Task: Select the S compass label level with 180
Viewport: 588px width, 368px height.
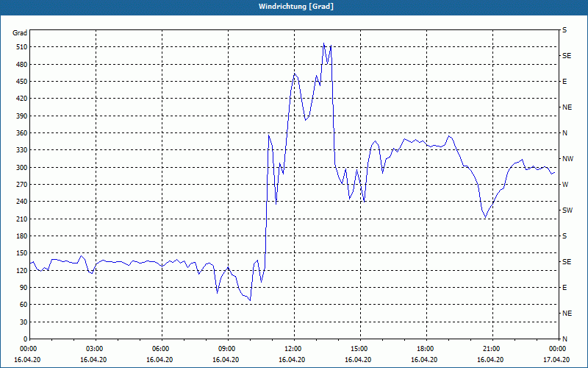Action: click(564, 236)
